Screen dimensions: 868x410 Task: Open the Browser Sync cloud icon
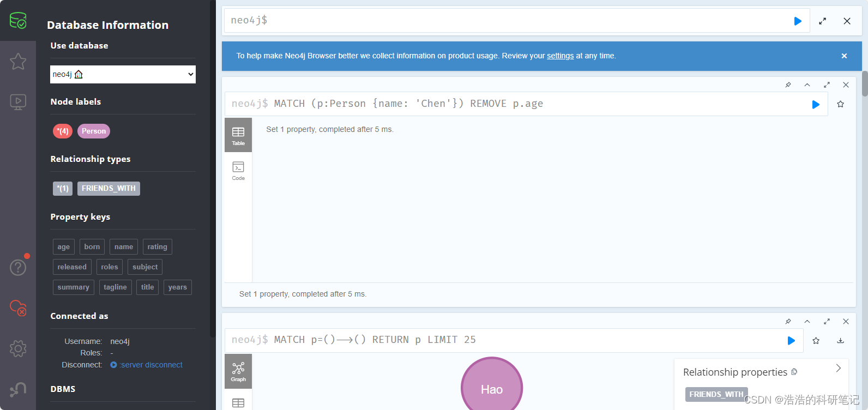click(x=18, y=307)
